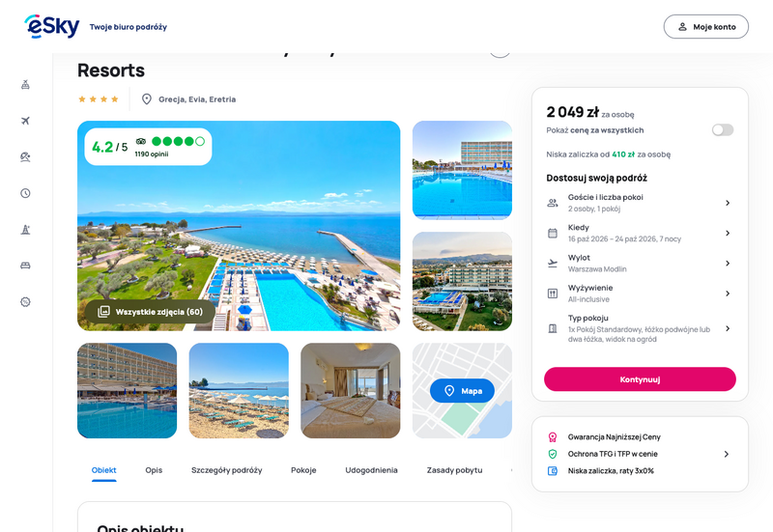Open aerial hotel complex at dusk thumbnail

pos(462,281)
